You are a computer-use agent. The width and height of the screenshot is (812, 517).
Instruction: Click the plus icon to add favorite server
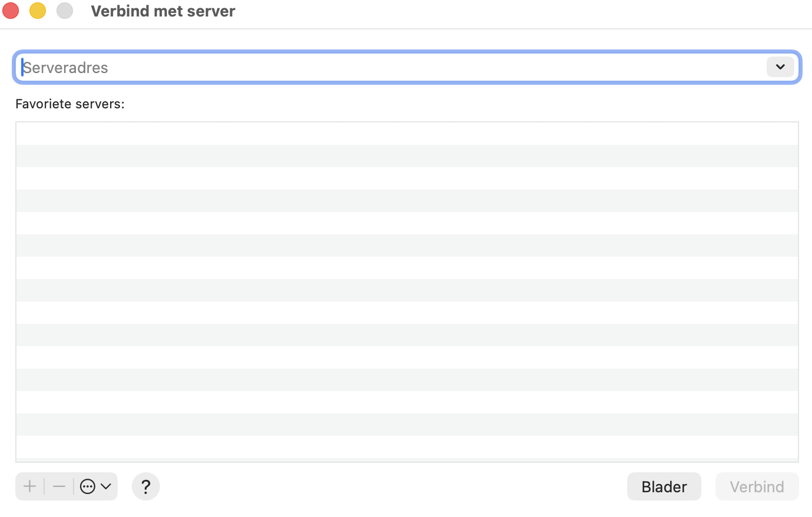click(x=29, y=486)
